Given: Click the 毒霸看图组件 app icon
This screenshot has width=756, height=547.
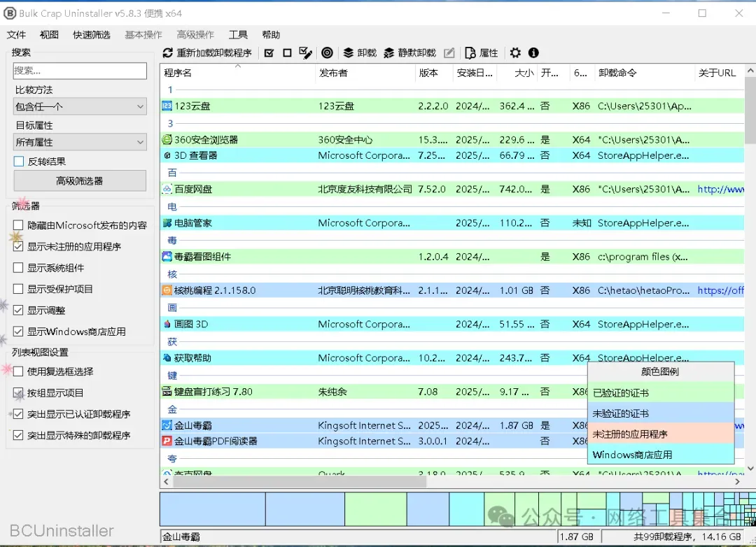Looking at the screenshot, I should pos(167,257).
